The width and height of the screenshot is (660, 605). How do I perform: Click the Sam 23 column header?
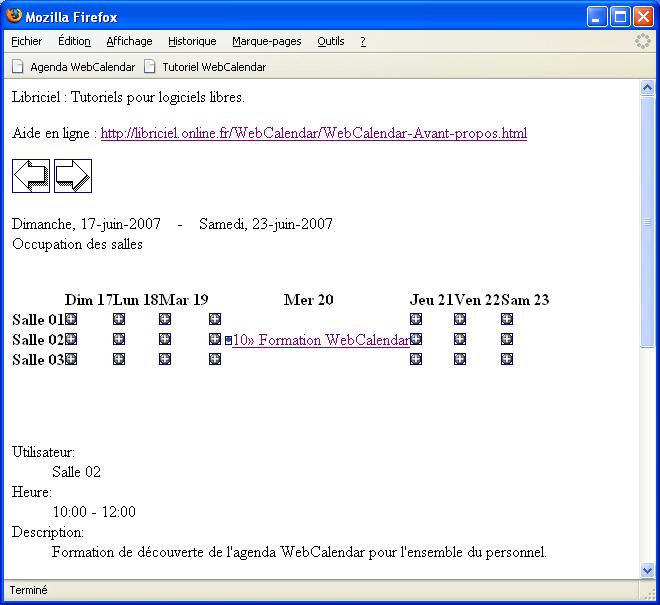(525, 300)
